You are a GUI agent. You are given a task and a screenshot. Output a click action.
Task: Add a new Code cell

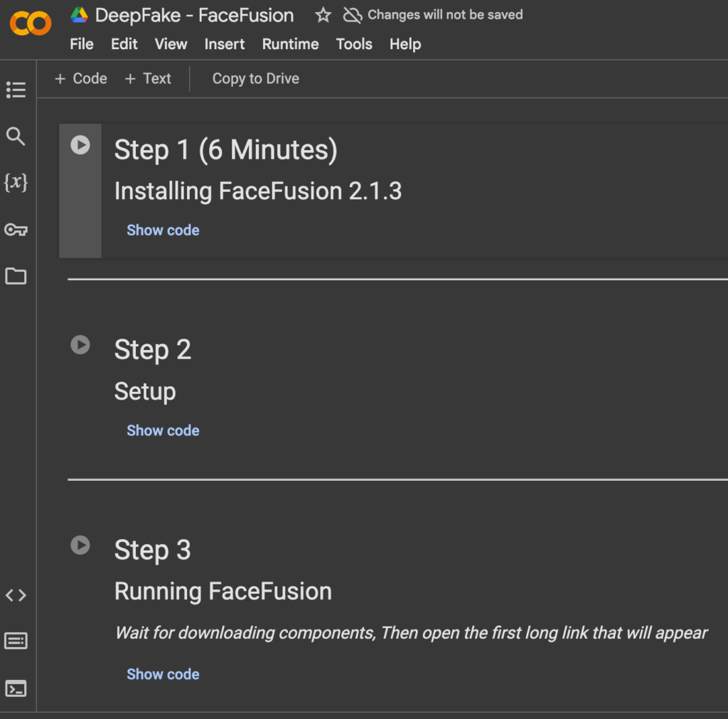click(x=81, y=78)
